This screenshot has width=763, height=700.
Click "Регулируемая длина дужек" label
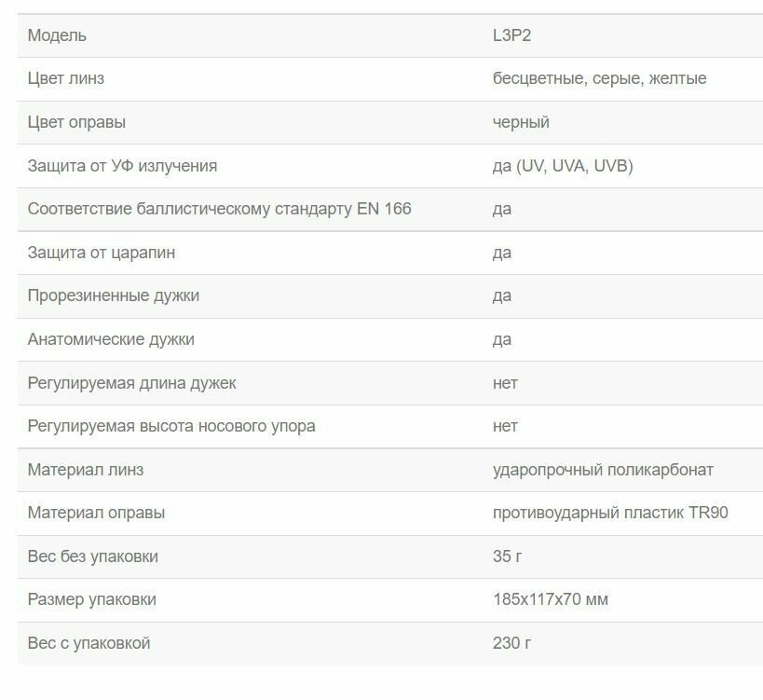point(131,383)
